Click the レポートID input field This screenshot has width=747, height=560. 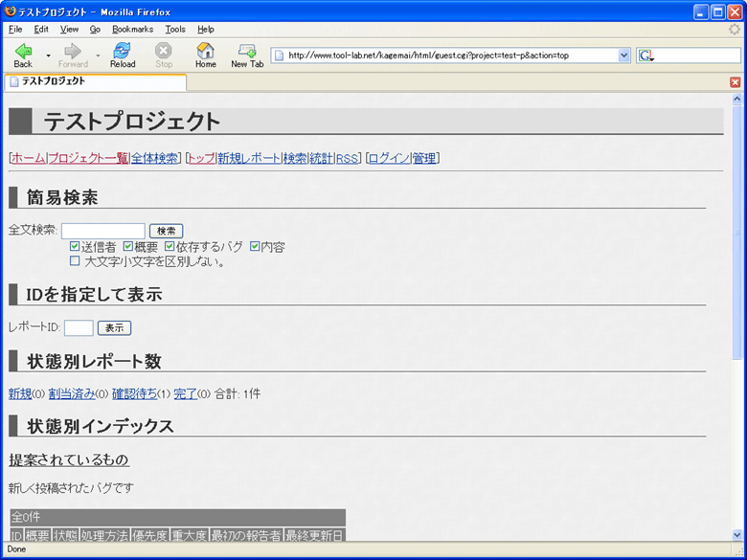tap(79, 327)
